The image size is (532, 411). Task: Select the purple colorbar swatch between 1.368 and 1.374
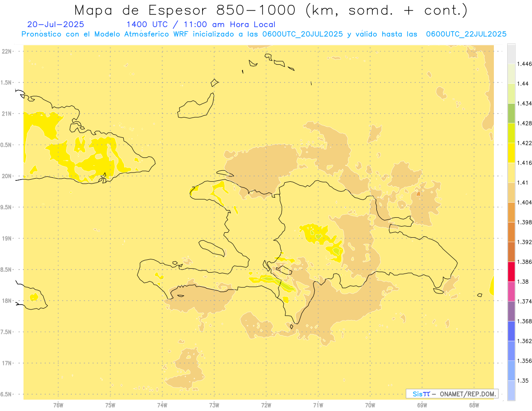(511, 311)
